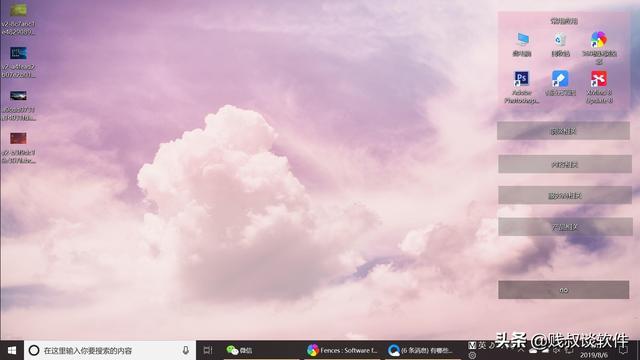Switch to the WeChat taskbar window
This screenshot has height=360, width=640.
261,350
